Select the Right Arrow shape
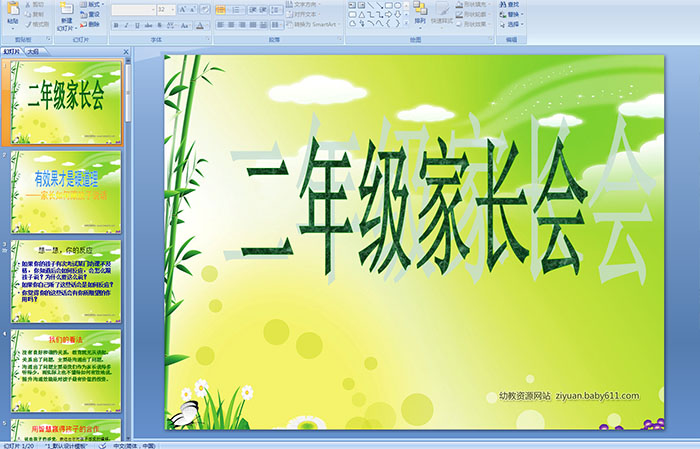The height and width of the screenshot is (449, 700). tap(388, 15)
